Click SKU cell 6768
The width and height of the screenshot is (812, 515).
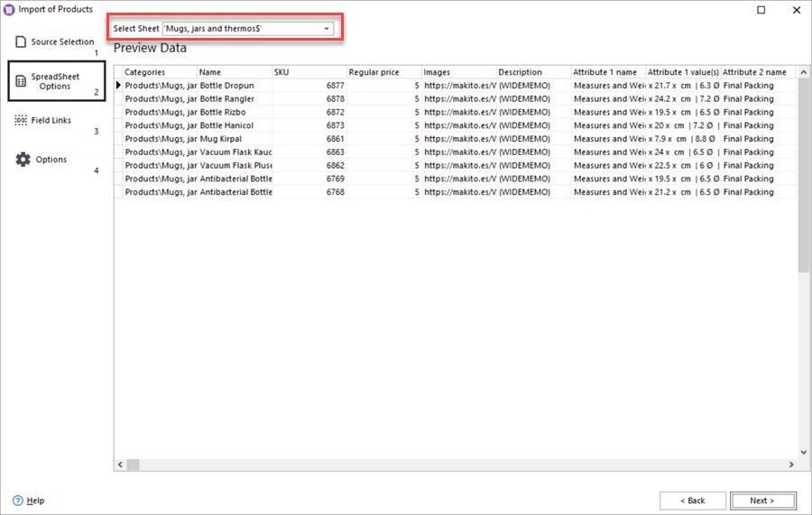308,192
